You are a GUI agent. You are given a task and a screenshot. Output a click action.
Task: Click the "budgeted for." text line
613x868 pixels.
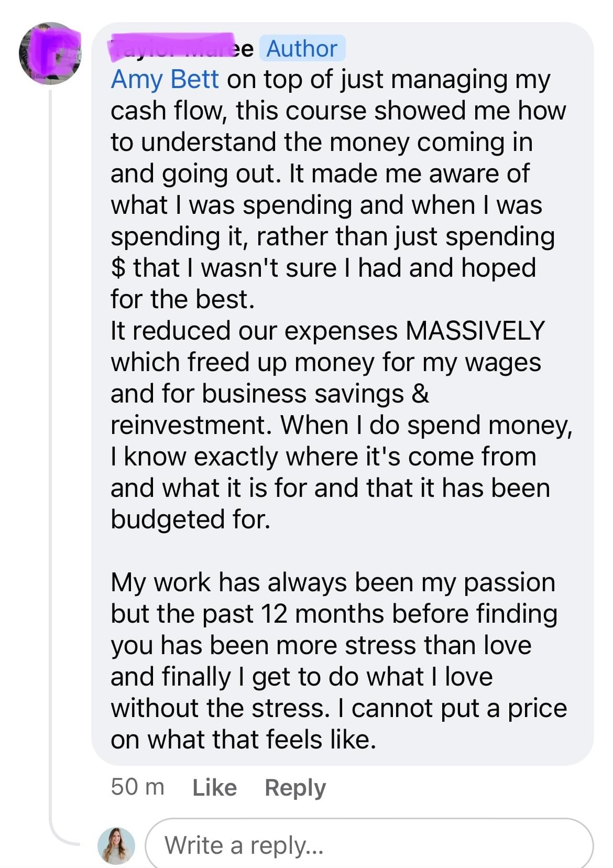pos(190,520)
